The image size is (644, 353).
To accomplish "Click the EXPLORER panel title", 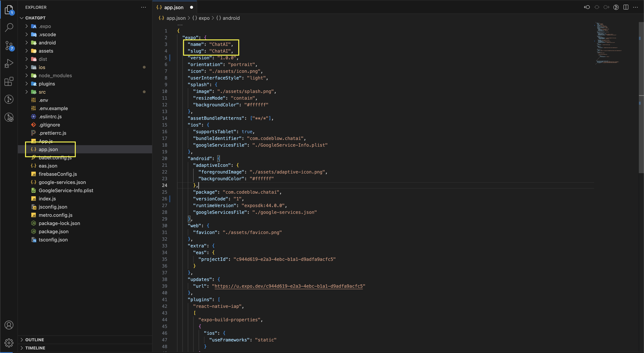I will [x=36, y=7].
